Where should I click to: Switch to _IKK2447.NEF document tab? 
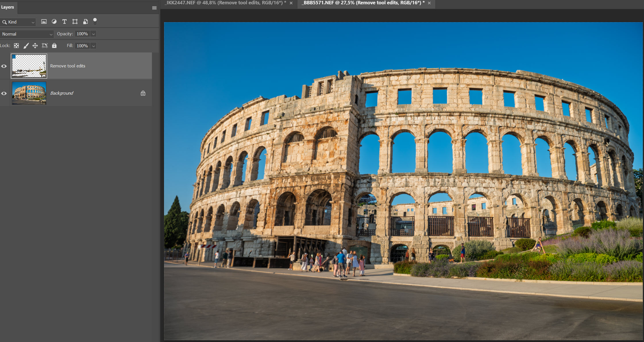click(x=225, y=3)
